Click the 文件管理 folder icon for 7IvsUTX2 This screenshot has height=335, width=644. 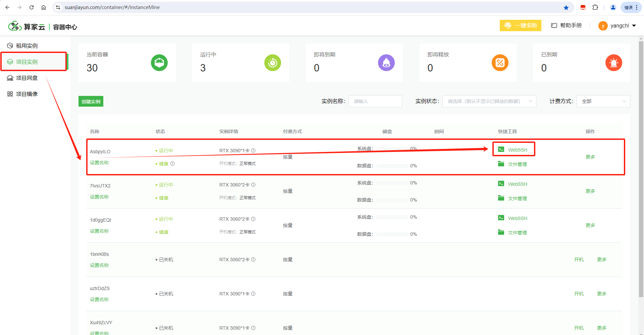click(501, 198)
